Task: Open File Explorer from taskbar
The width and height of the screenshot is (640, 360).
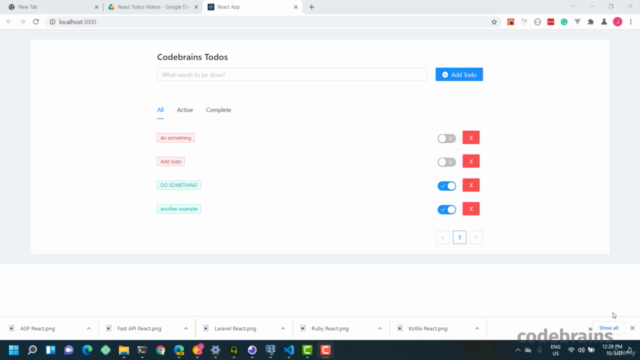Action: coord(124,350)
